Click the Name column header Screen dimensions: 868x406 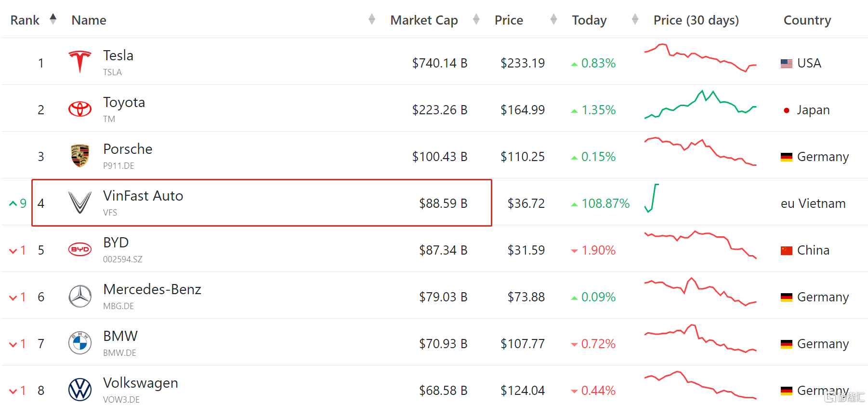(89, 20)
